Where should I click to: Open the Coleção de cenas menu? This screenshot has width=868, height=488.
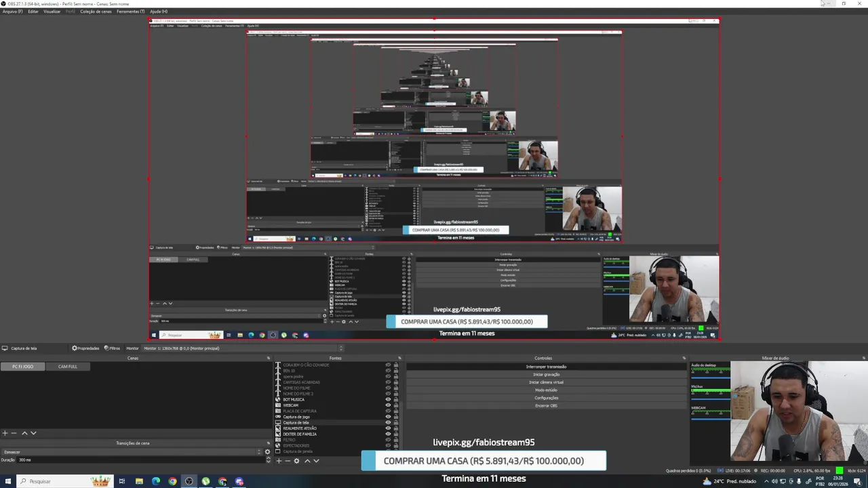pos(96,12)
